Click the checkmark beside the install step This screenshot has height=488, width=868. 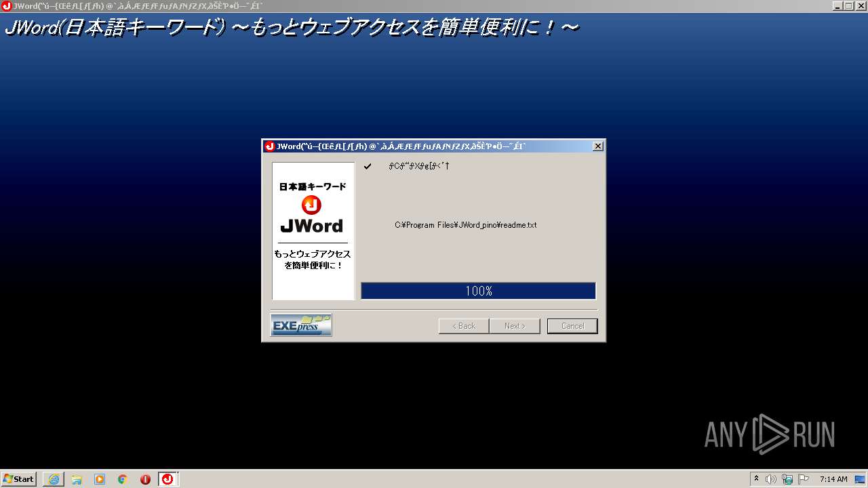pos(368,166)
